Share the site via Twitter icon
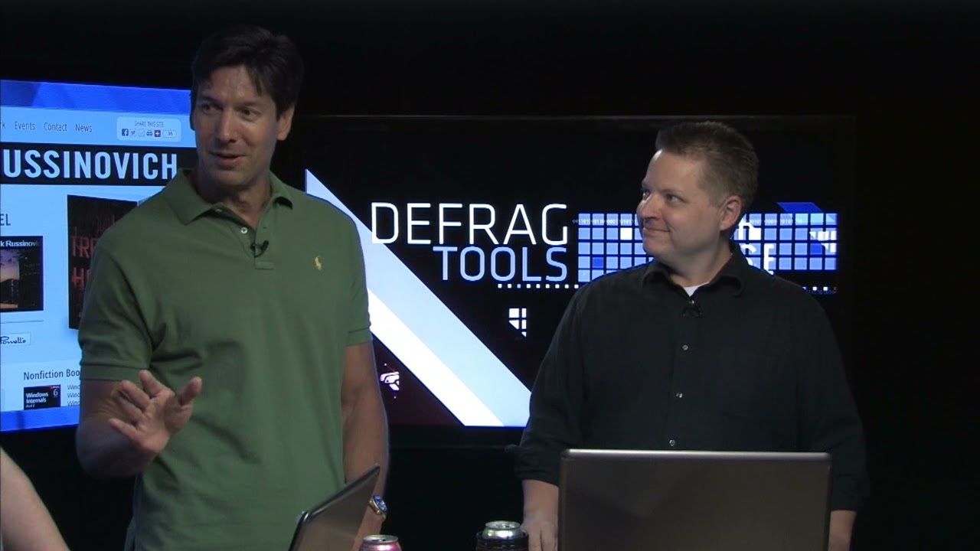980x551 pixels. (133, 132)
